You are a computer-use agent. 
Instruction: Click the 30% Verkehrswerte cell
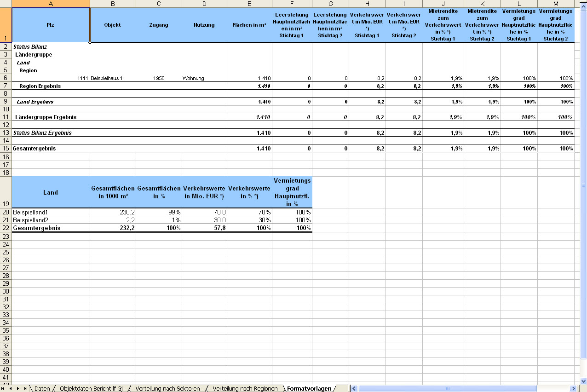(249, 220)
